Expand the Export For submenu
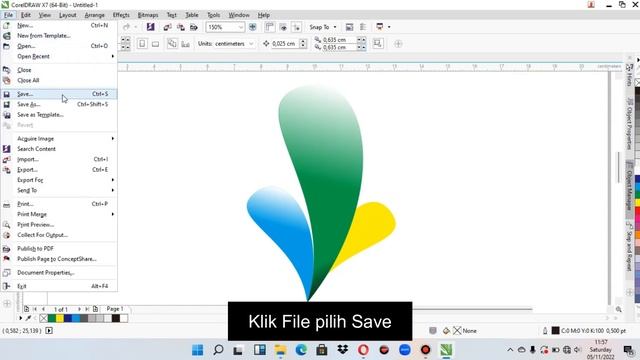Image resolution: width=640 pixels, height=360 pixels. pos(59,180)
